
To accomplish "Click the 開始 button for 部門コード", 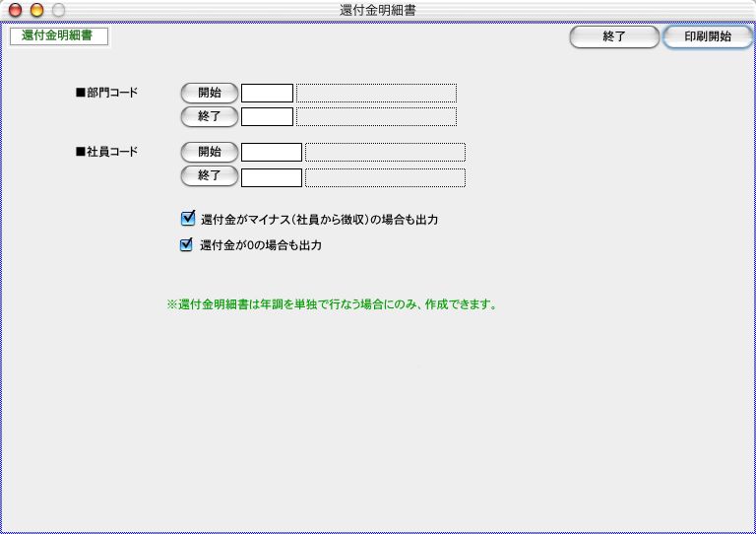I will (x=209, y=94).
